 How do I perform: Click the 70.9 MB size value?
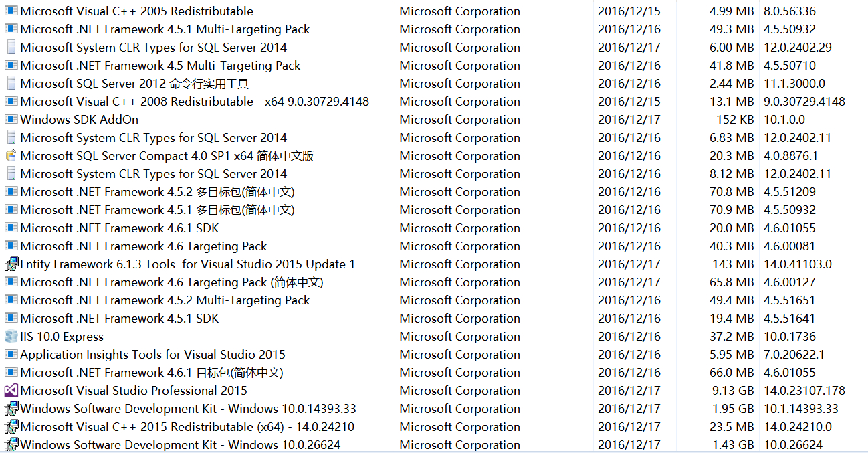[732, 210]
